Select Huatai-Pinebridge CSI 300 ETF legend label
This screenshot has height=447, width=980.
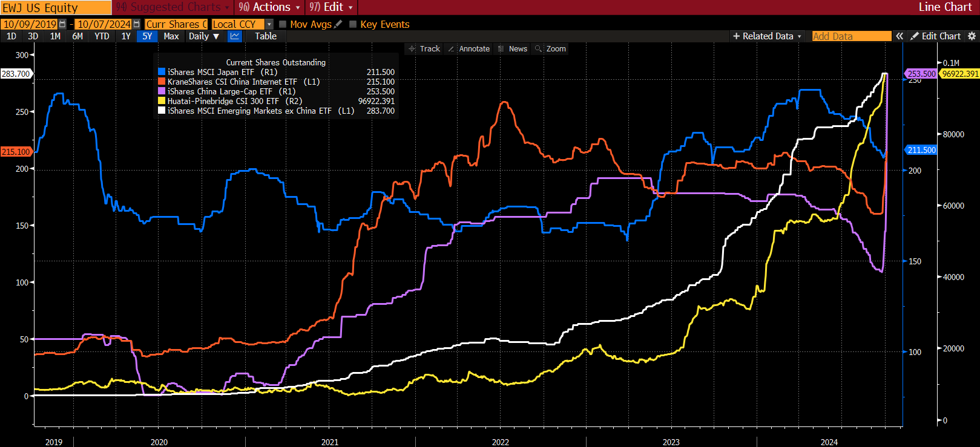[x=235, y=101]
